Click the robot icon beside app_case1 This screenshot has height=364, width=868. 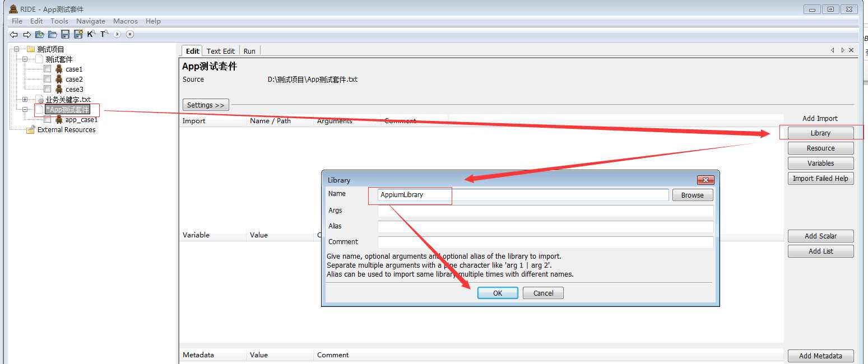pos(59,119)
